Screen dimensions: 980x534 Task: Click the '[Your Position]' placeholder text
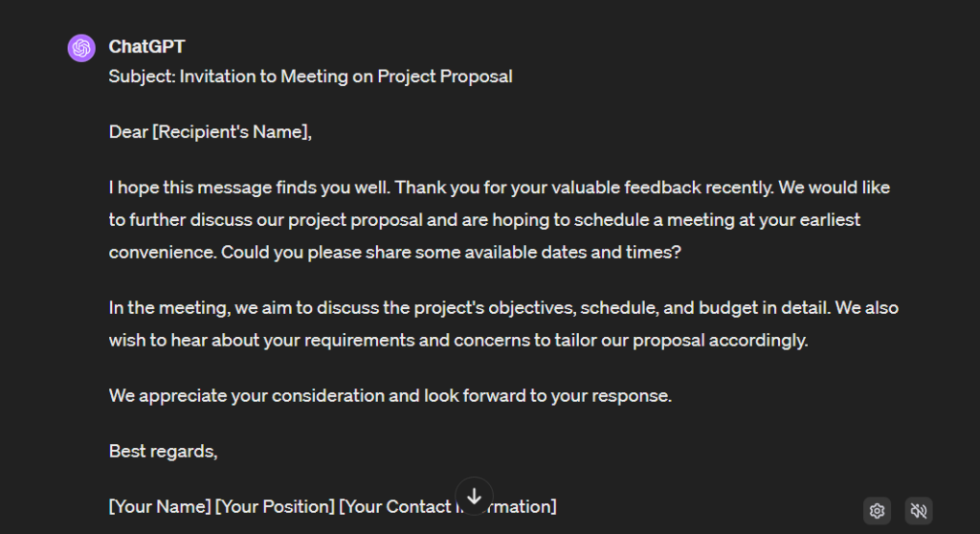(275, 506)
